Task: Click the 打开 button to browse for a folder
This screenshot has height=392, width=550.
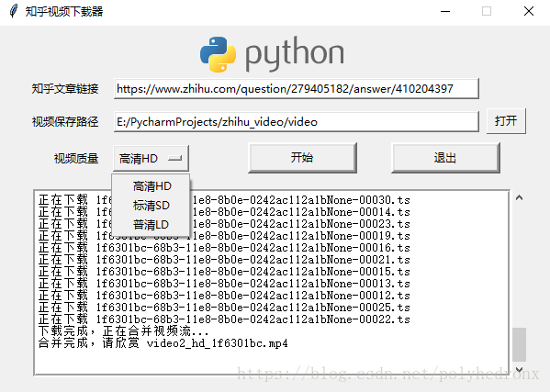Action: click(x=506, y=121)
